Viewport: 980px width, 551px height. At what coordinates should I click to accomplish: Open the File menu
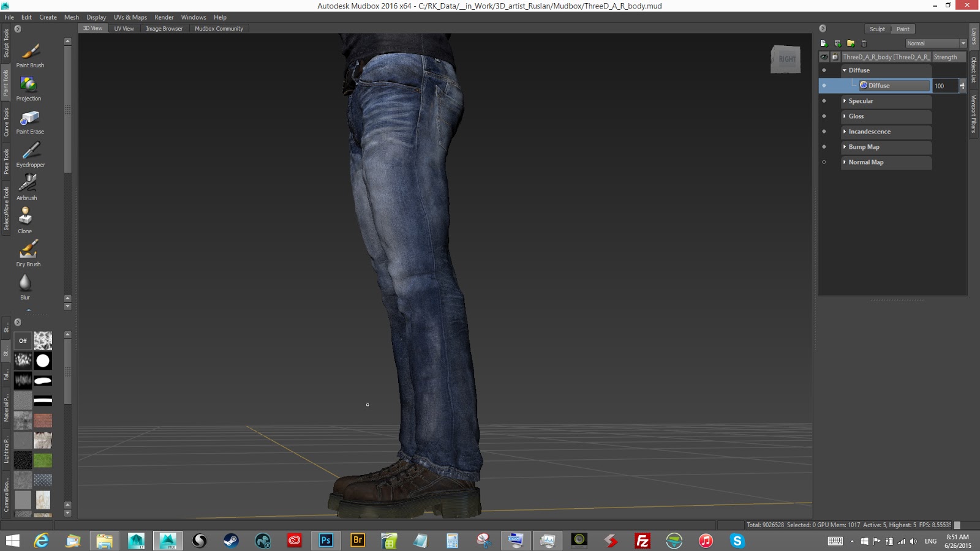pyautogui.click(x=9, y=17)
